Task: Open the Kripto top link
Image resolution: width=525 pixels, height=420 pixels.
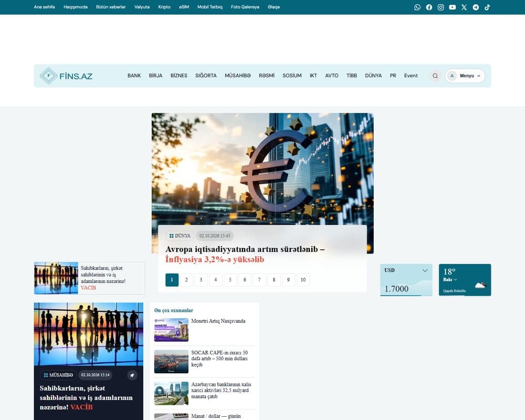Action: coord(164,7)
